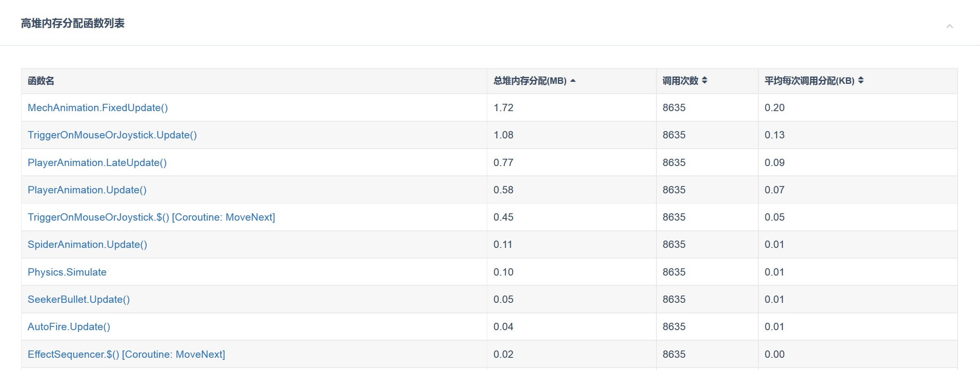Open TriggerOnMouseOrJoystick.Update() link
Viewport: 980px width, 370px height.
point(112,135)
